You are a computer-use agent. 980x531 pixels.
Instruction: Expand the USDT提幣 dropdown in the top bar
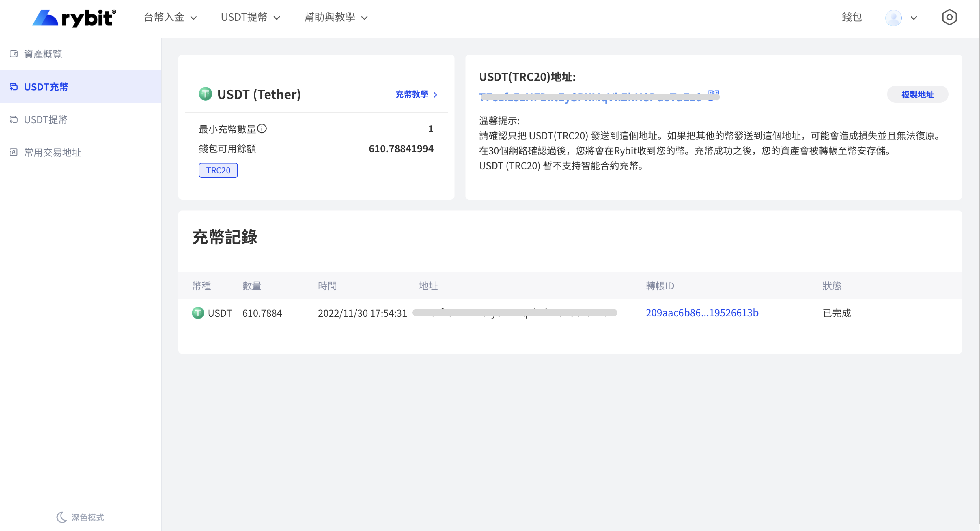(250, 17)
